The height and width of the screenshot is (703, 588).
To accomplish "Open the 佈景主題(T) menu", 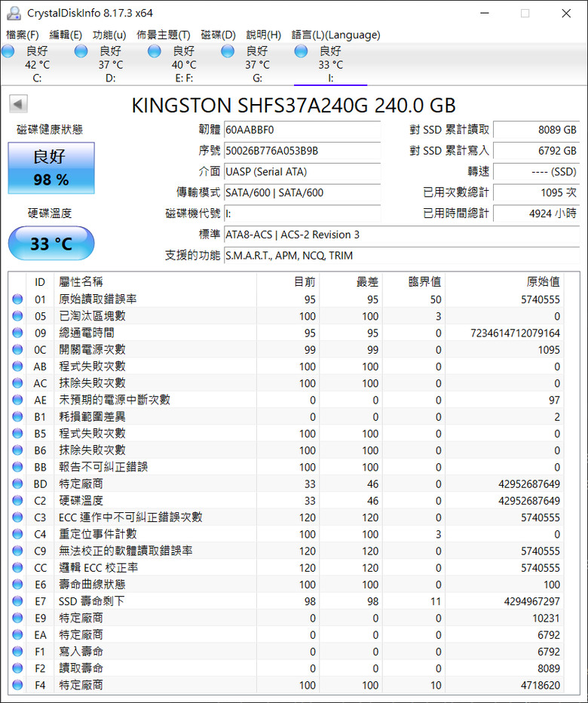I will point(164,35).
